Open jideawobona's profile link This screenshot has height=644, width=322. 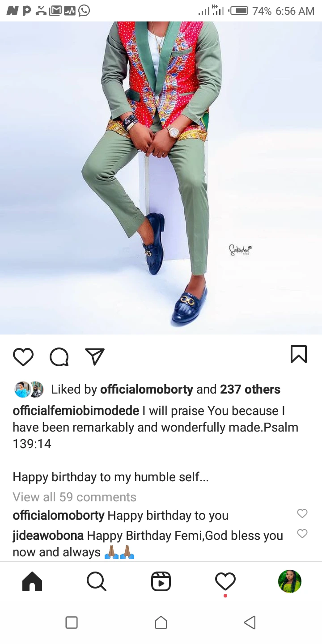click(x=48, y=535)
